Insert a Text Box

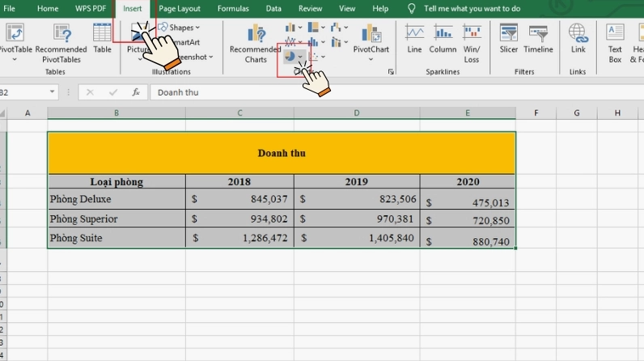pos(615,43)
